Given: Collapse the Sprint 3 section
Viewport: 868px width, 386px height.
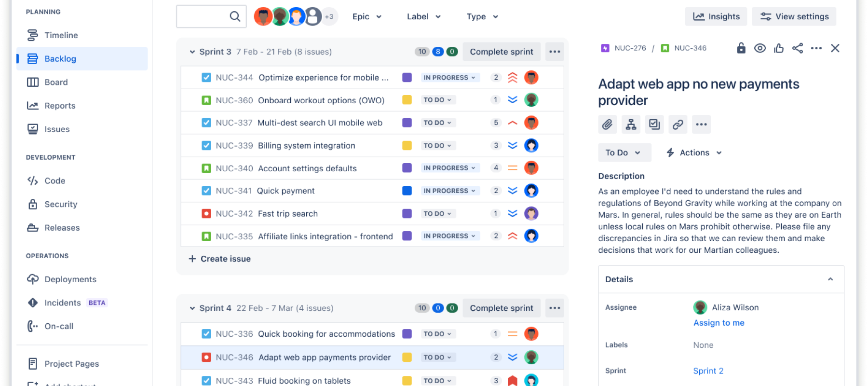Looking at the screenshot, I should (192, 52).
